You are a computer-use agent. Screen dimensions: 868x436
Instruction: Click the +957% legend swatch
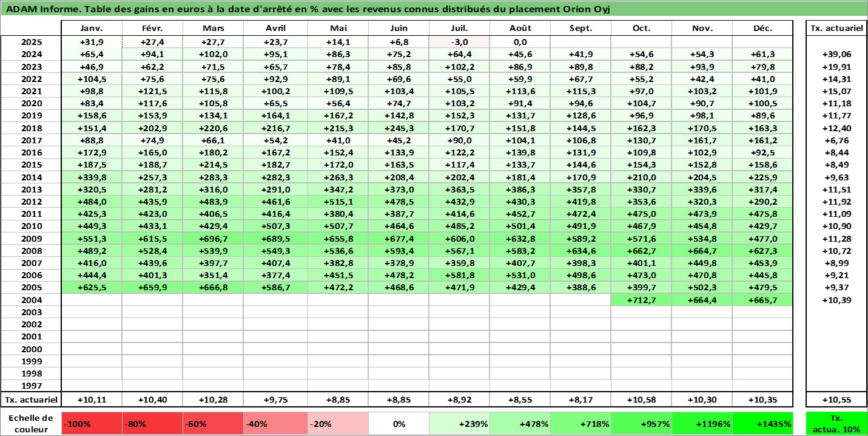[x=642, y=424]
